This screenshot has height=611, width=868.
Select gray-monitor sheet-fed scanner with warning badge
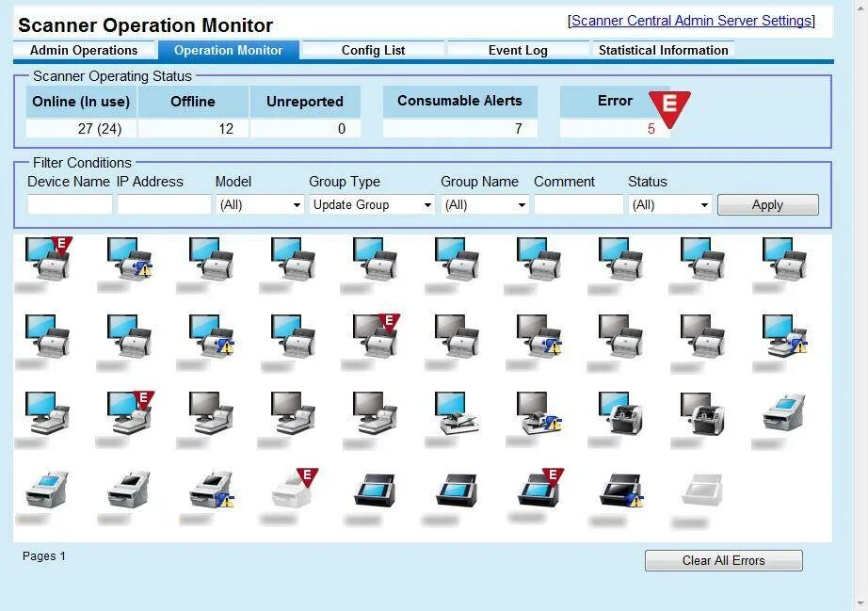539,335
